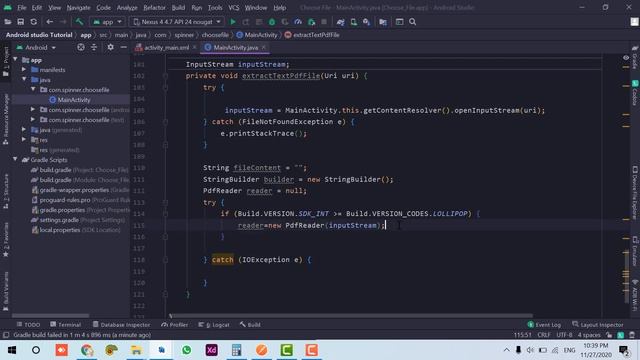640x360 pixels.
Task: Click extractTextPdfFile in the breadcrumb bar
Action: [312, 35]
